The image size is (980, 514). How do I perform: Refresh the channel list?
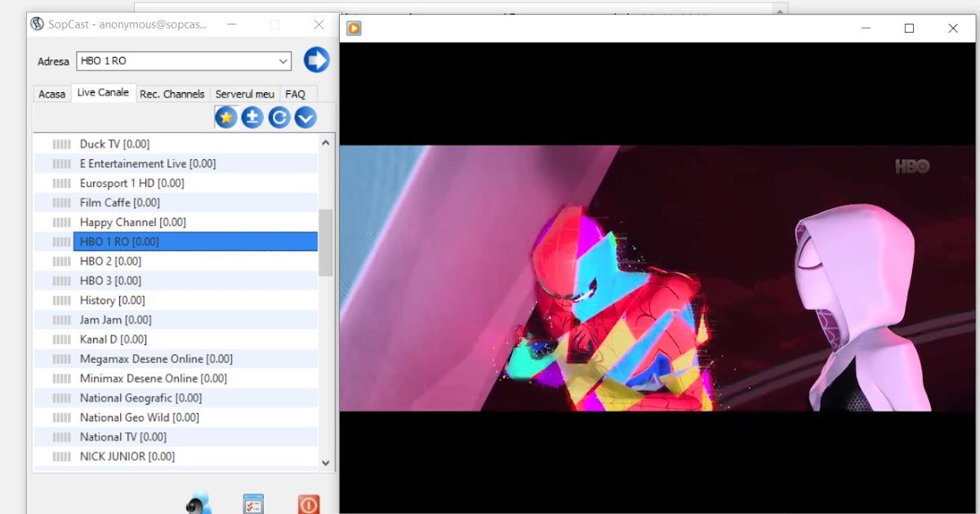(x=279, y=117)
